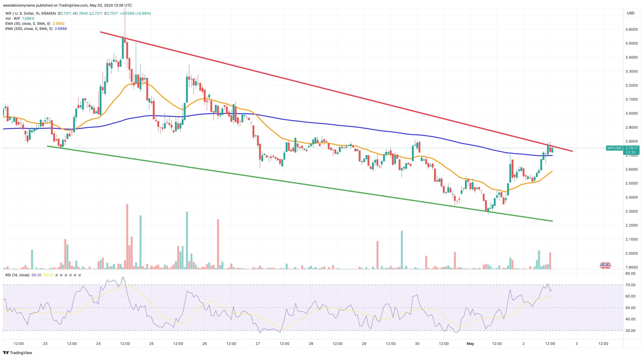Image resolution: width=644 pixels, height=358 pixels.
Task: Click the 50.00 RSI axis label
Action: [630, 308]
